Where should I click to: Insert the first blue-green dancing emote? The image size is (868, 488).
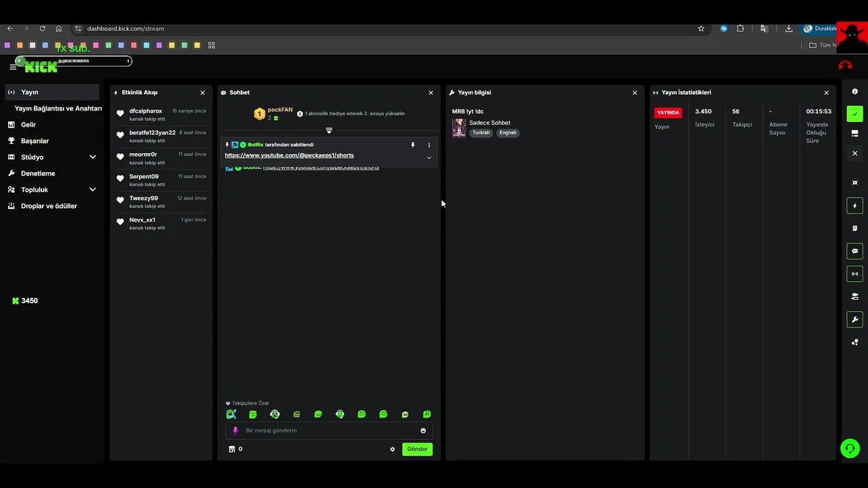(x=231, y=414)
